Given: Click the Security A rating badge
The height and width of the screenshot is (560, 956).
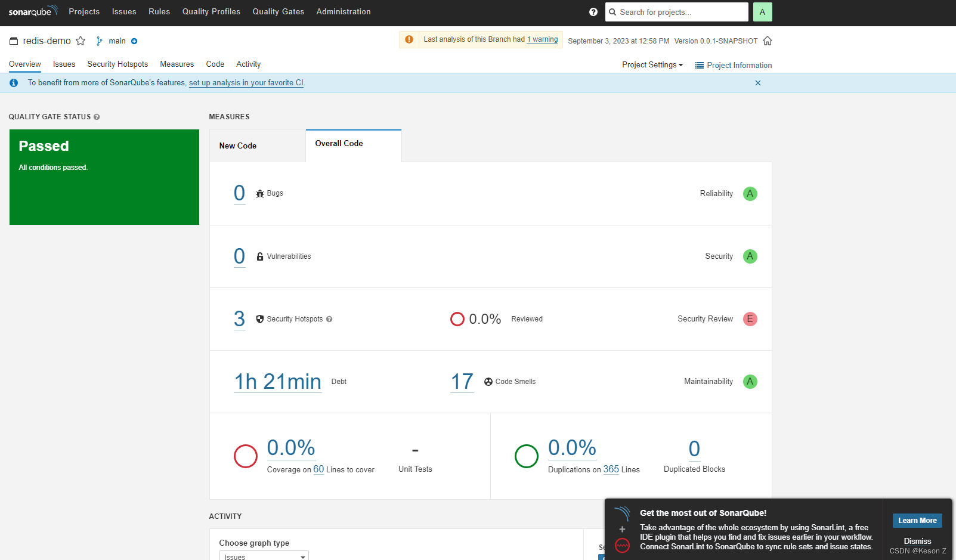Looking at the screenshot, I should point(750,256).
